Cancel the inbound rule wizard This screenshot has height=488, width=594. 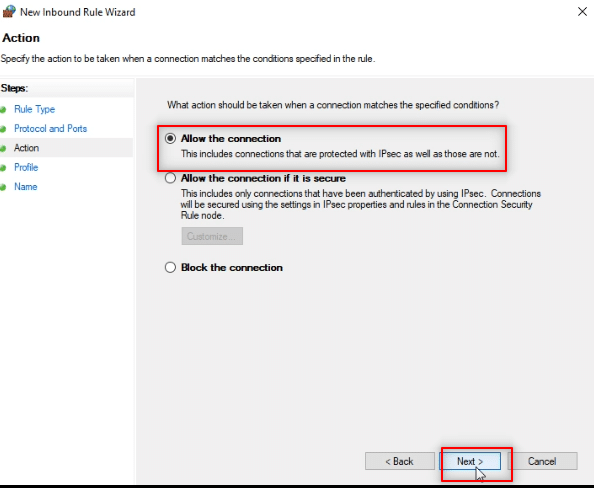coord(542,461)
